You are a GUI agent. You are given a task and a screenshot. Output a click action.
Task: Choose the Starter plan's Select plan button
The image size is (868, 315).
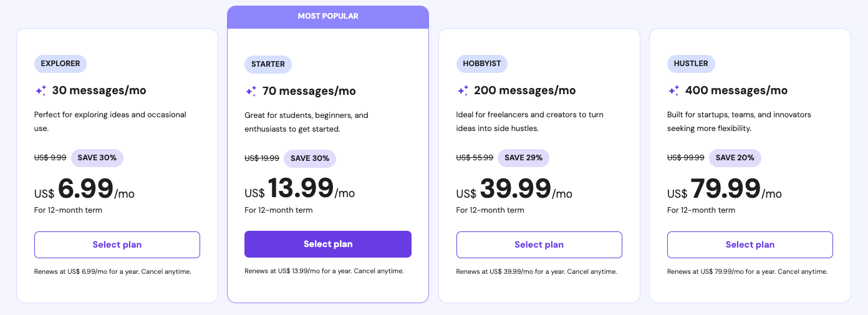click(328, 244)
